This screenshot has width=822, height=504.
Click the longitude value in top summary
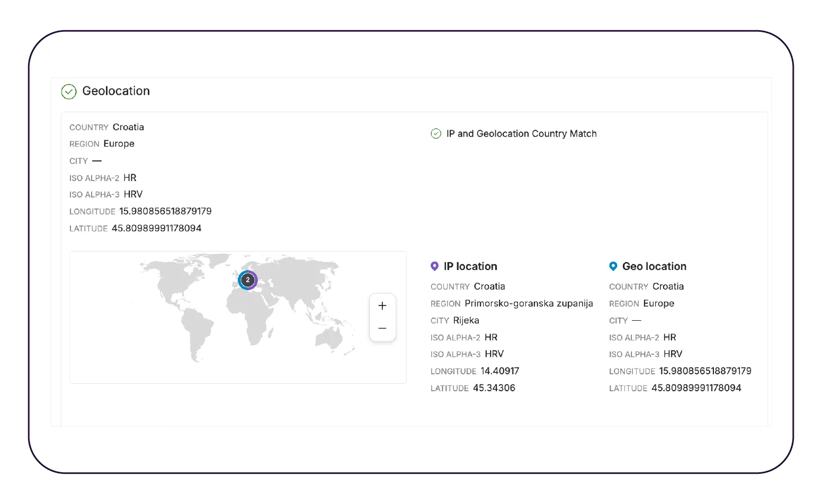coord(165,211)
